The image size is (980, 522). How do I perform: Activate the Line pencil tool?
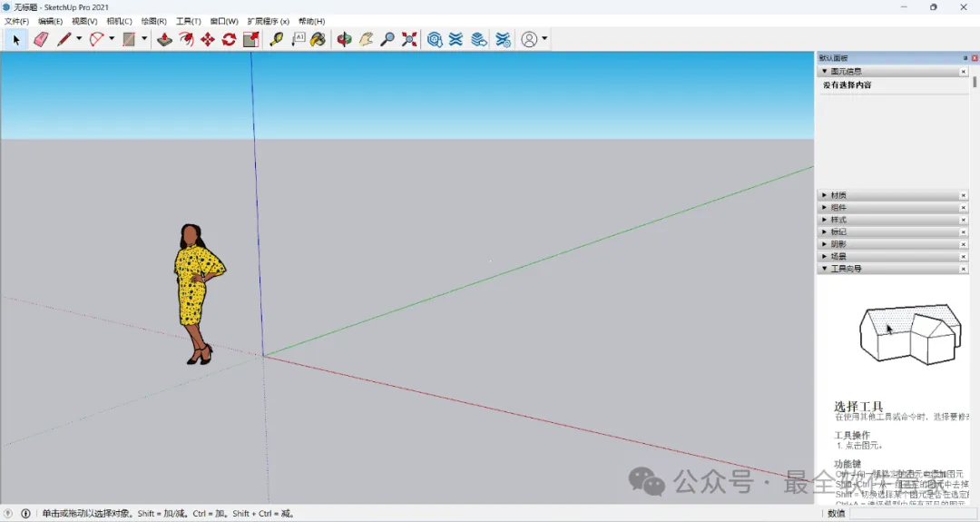64,39
